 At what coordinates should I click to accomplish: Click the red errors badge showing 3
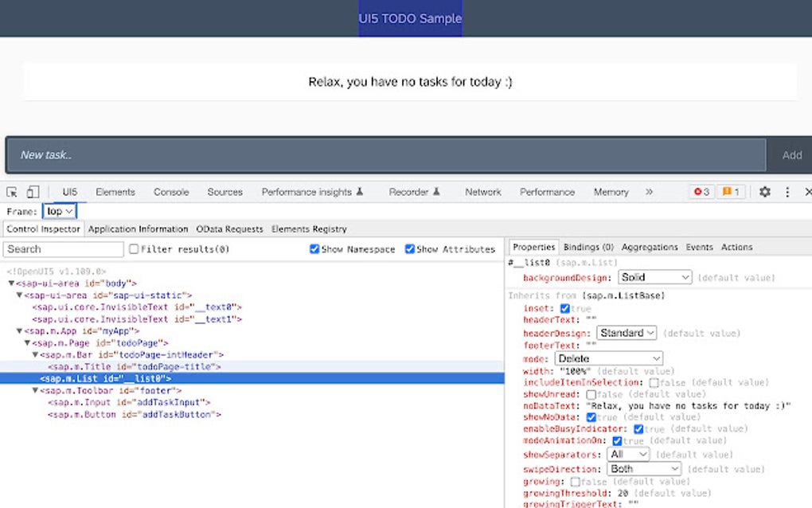click(699, 191)
